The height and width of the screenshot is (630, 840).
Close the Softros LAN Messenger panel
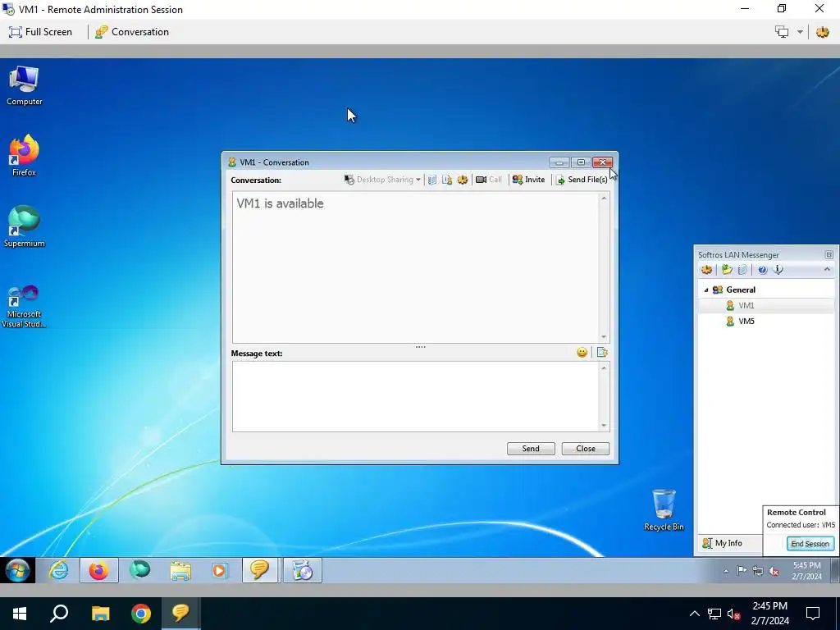coord(829,255)
